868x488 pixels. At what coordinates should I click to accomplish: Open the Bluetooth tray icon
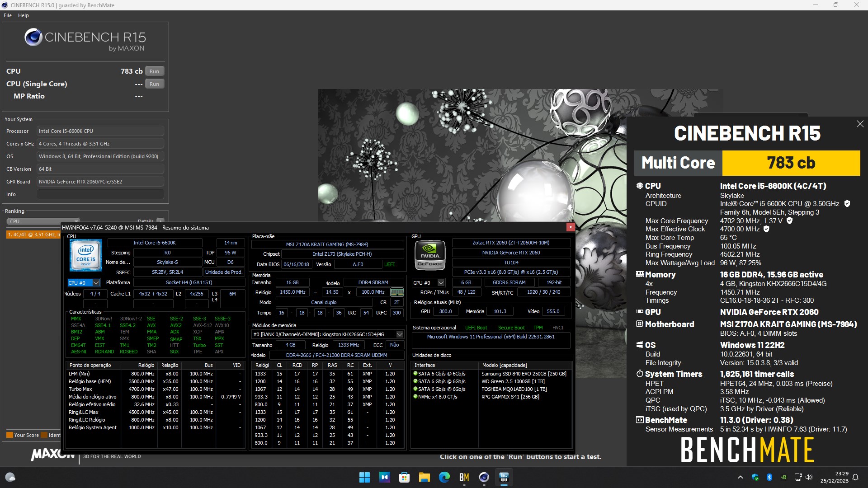[x=769, y=477]
